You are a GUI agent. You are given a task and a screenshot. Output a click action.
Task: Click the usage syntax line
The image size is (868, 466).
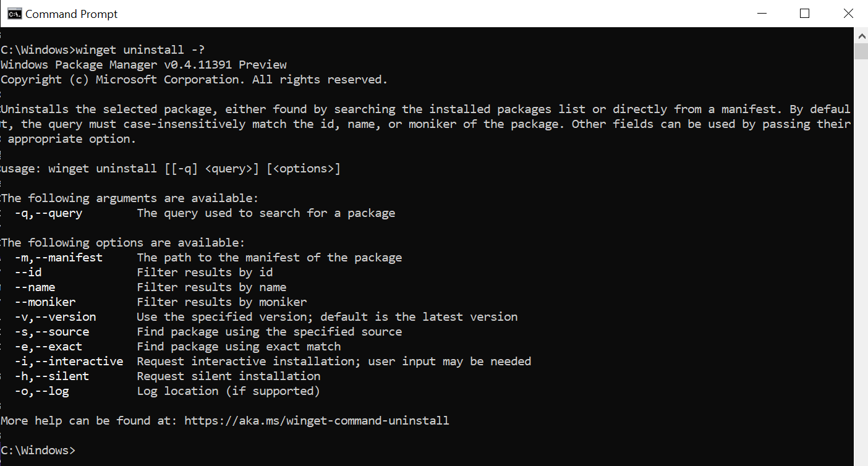pyautogui.click(x=171, y=169)
